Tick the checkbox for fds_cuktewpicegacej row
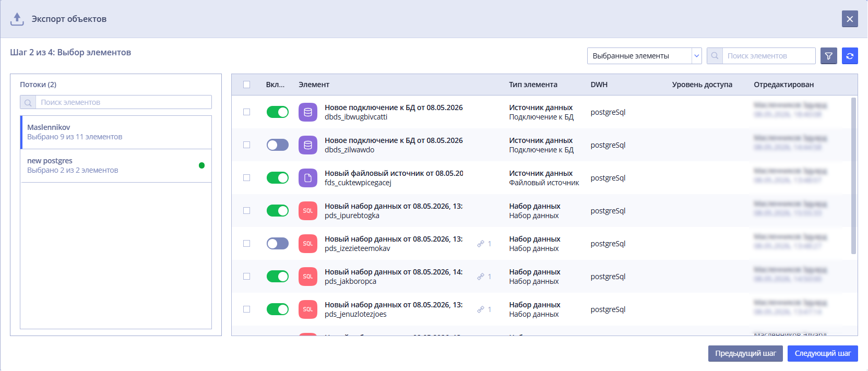The image size is (868, 371). pyautogui.click(x=247, y=178)
